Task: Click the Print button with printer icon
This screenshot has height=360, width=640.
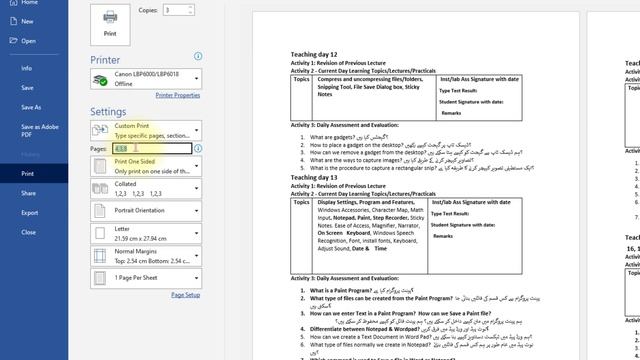Action: tap(110, 24)
